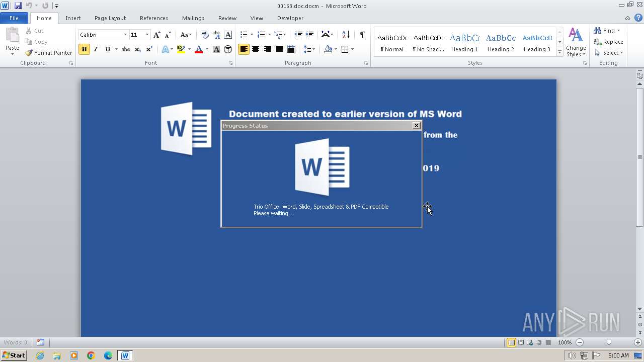Switch to the Page Layout tab
Viewport: 644px width, 362px height.
tap(110, 18)
